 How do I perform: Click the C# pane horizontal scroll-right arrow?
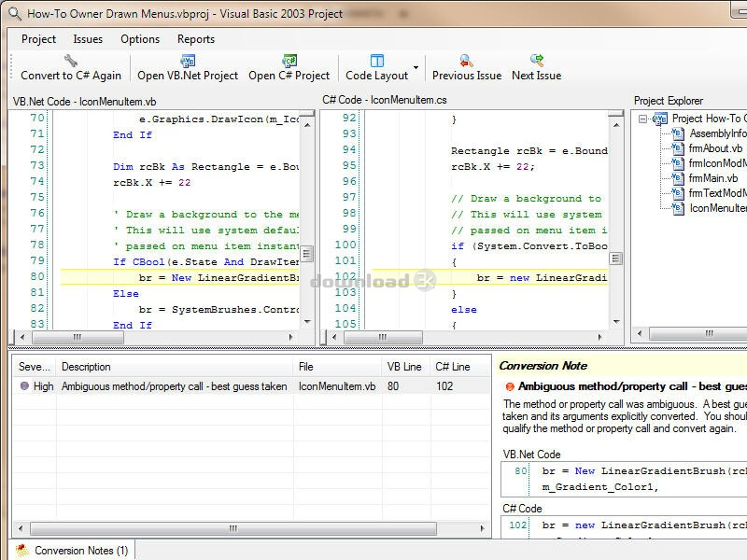pos(599,337)
